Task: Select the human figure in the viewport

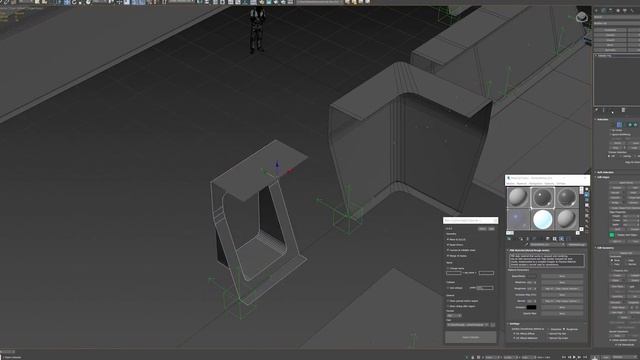Action: (x=257, y=29)
